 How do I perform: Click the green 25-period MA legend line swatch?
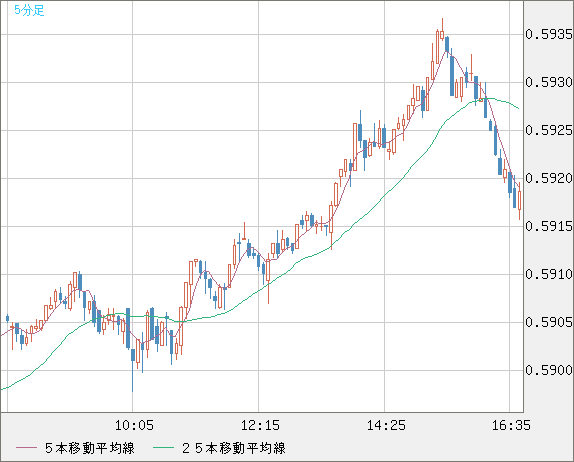(163, 448)
